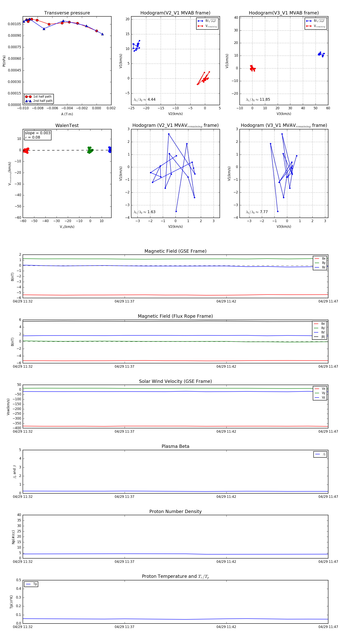Image resolution: width=351 pixels, height=644 pixels.
Task: Click the red data cluster in the WalenTest plot
Action: (x=26, y=150)
